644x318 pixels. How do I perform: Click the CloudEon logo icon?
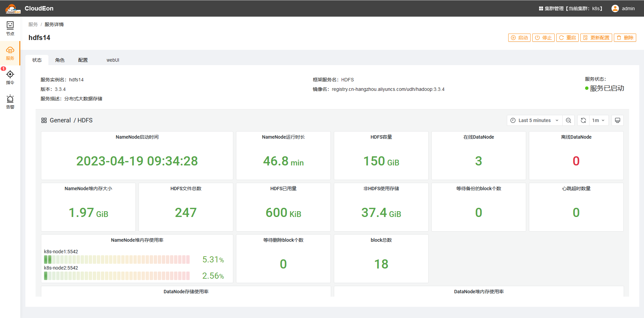[x=13, y=8]
